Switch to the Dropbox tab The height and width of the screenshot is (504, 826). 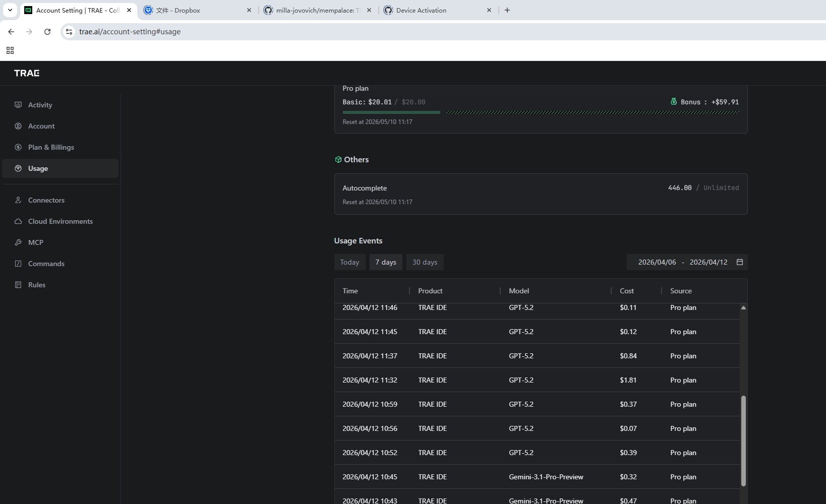197,10
